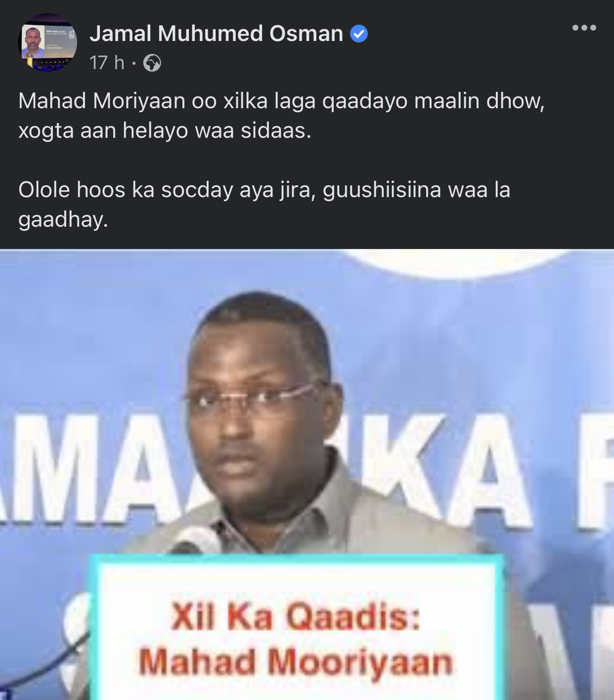This screenshot has width=614, height=700.
Task: Open the Jamal Muhumed Osman profile name
Action: coord(216,34)
